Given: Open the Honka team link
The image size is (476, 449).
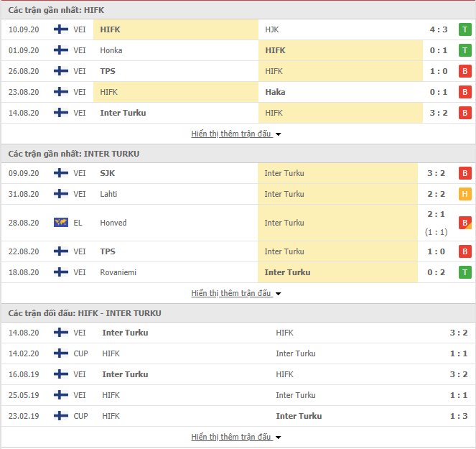Looking at the screenshot, I should coord(111,50).
